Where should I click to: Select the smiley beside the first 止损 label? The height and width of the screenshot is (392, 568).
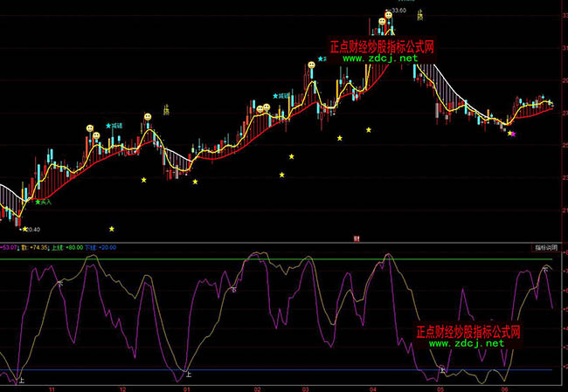pyautogui.click(x=148, y=115)
